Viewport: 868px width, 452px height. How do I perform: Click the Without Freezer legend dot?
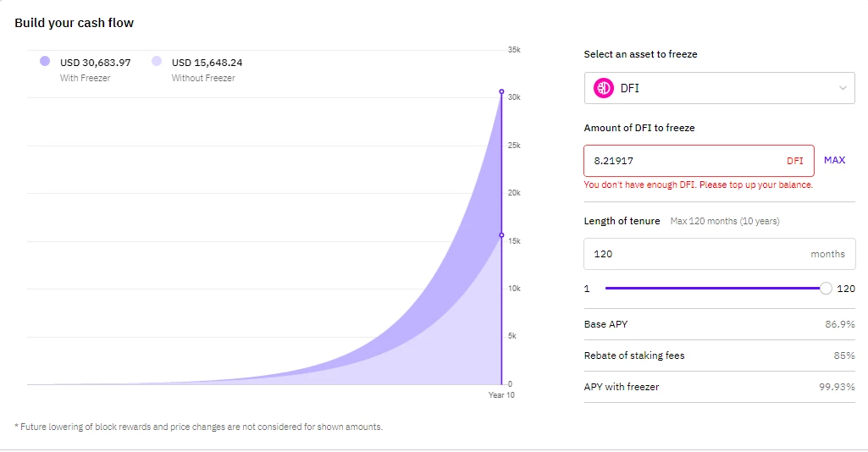tap(157, 61)
